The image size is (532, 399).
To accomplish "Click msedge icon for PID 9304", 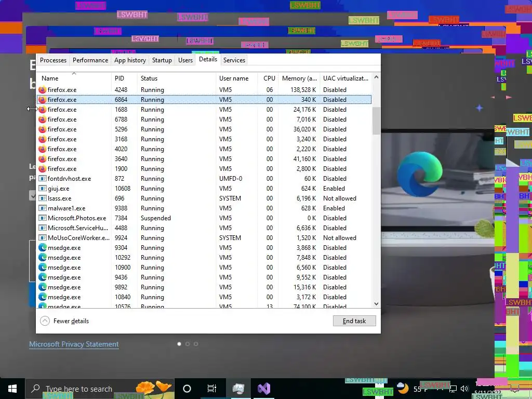I will pos(43,248).
